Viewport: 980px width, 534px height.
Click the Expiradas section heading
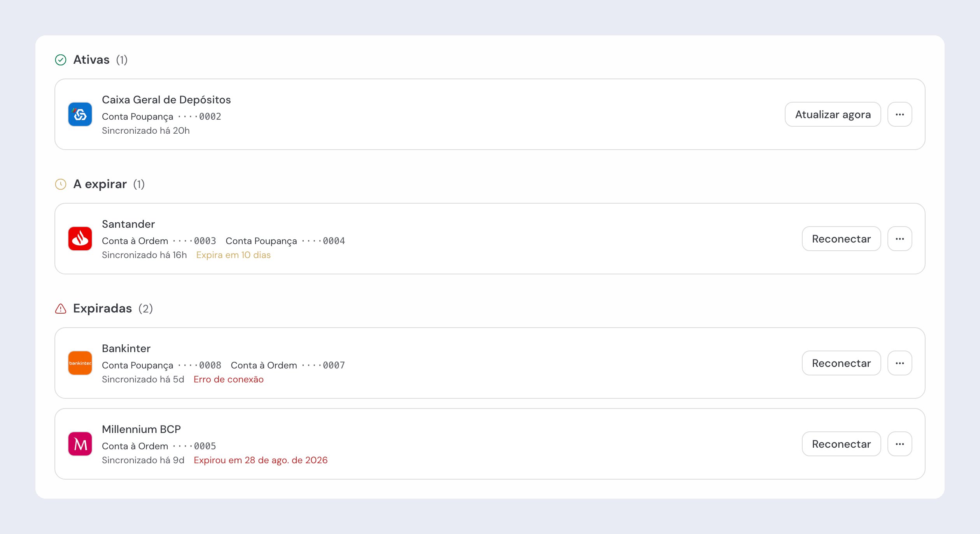(103, 309)
